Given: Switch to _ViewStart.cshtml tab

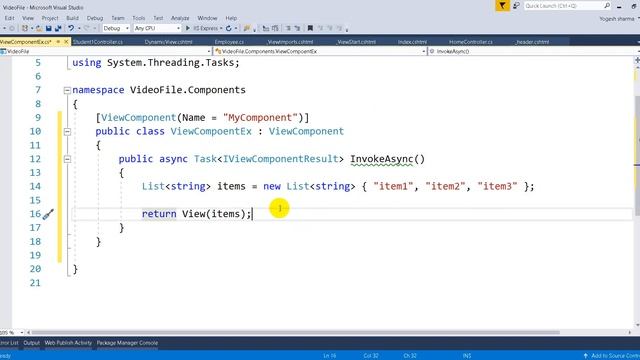Looking at the screenshot, I should (356, 42).
